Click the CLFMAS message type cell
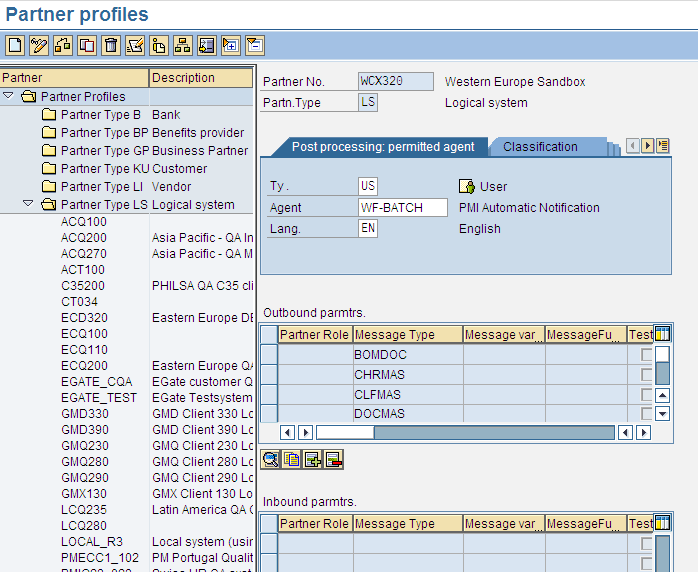 408,394
